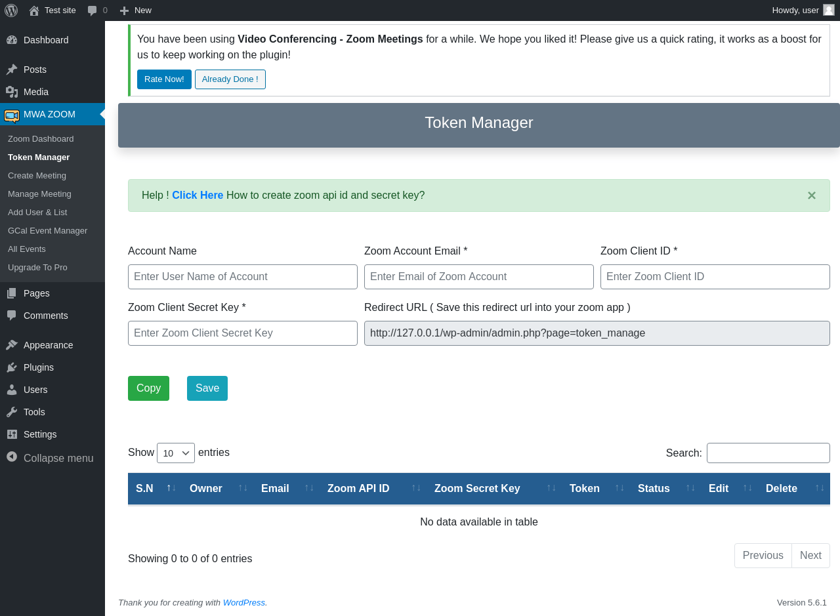
Task: Click the Posts pushpin icon
Action: click(x=12, y=70)
